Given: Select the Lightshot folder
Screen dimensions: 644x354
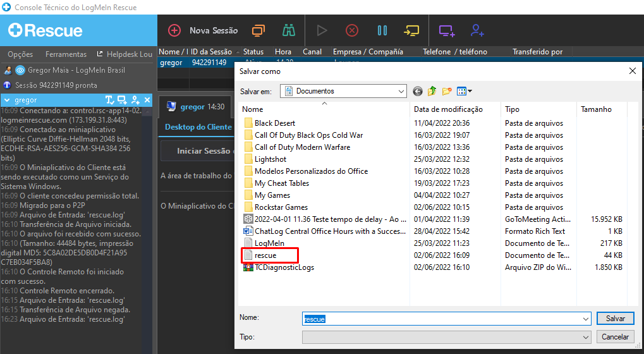Looking at the screenshot, I should click(x=270, y=159).
